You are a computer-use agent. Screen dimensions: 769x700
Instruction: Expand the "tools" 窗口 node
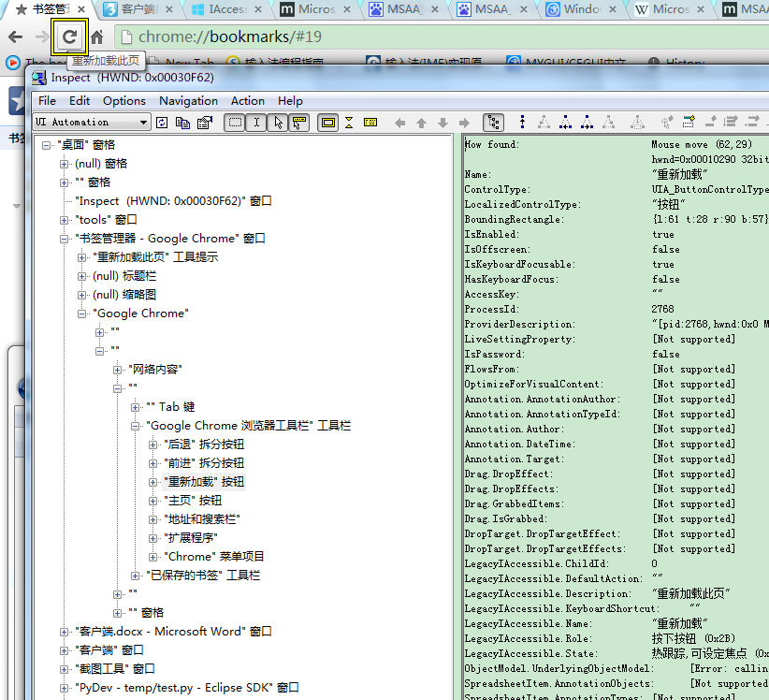[x=64, y=220]
